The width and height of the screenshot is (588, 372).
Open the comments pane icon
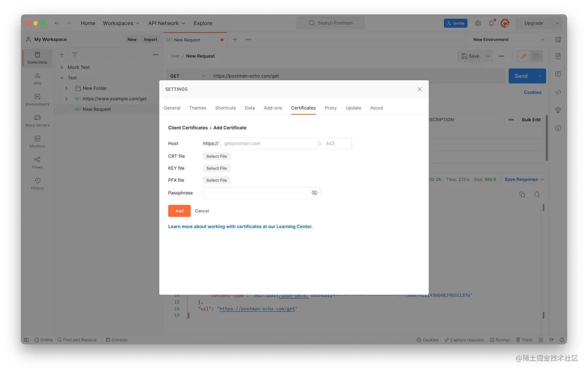pyautogui.click(x=558, y=74)
